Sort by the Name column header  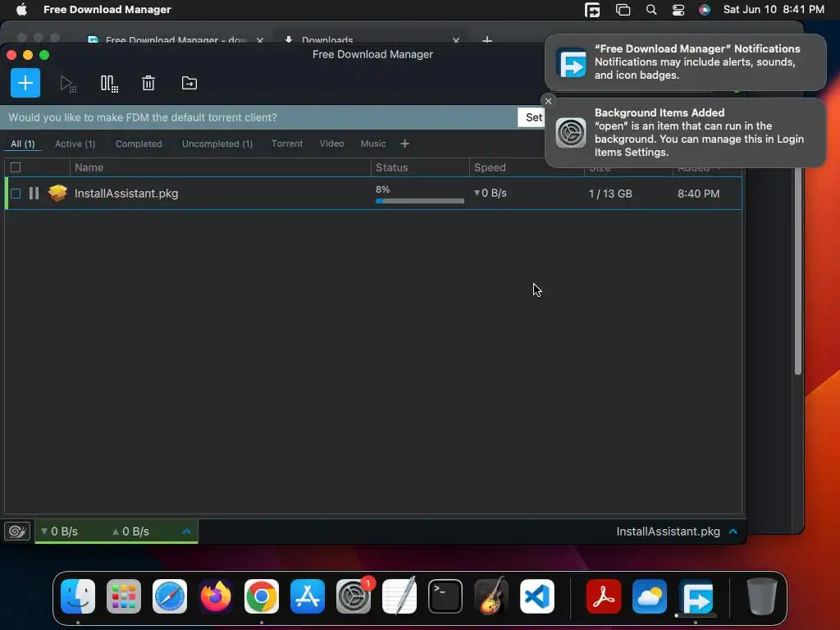point(220,167)
